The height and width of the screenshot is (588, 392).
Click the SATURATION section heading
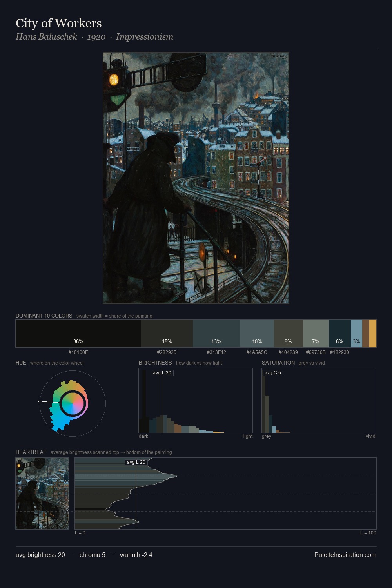point(278,363)
